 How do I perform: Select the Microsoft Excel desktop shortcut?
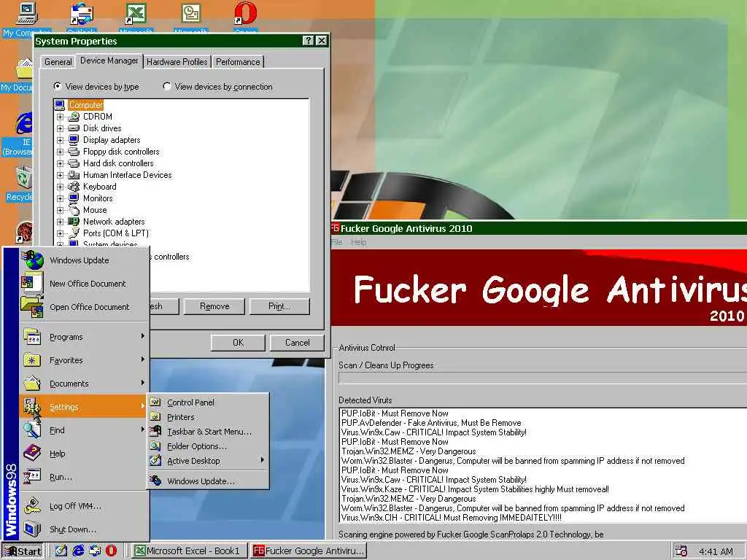pyautogui.click(x=136, y=17)
